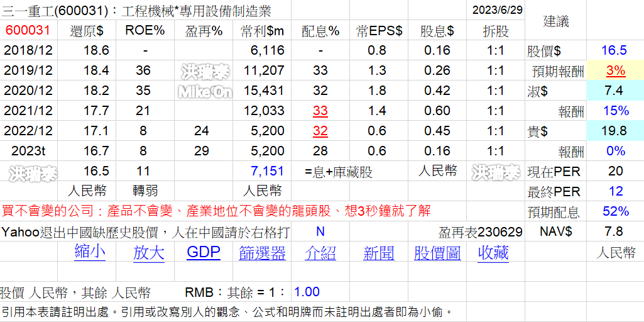This screenshot has width=644, height=322.
Task: Select the 常利$m column header
Action: [263, 31]
